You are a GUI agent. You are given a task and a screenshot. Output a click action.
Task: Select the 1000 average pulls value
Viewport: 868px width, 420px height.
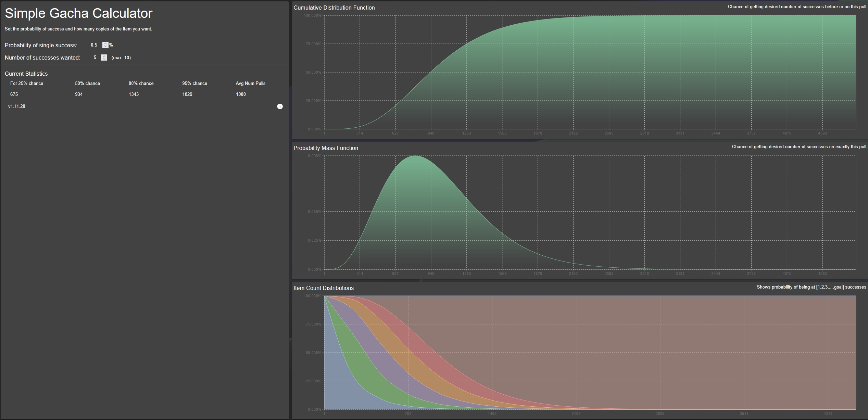click(241, 94)
